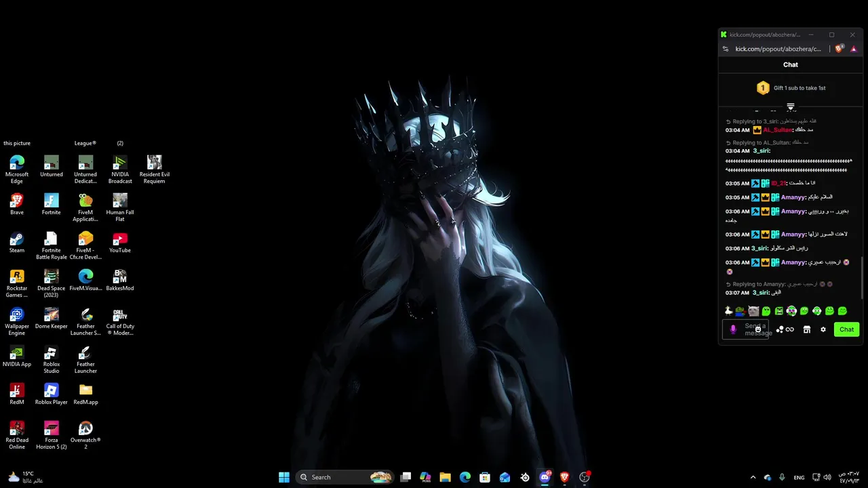Click the purple microphone icon in chat input
Viewport: 868px width, 488px height.
click(733, 329)
